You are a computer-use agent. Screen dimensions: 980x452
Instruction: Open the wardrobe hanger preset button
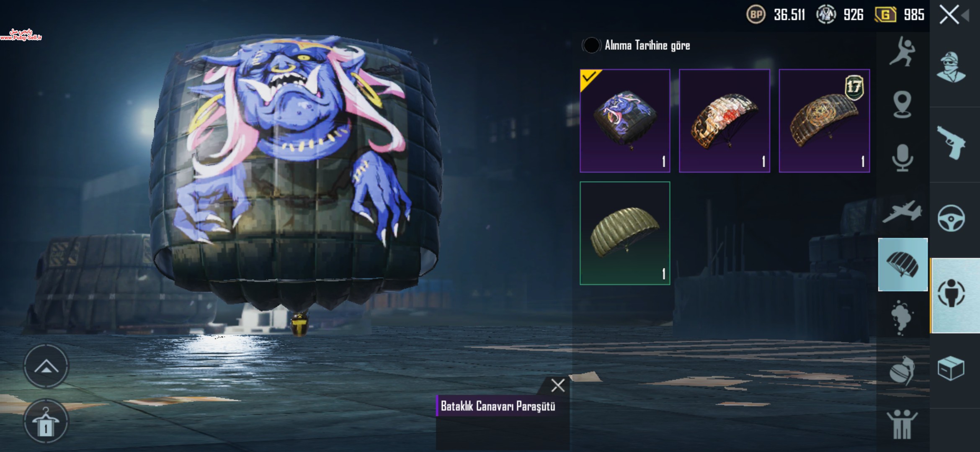point(46,421)
